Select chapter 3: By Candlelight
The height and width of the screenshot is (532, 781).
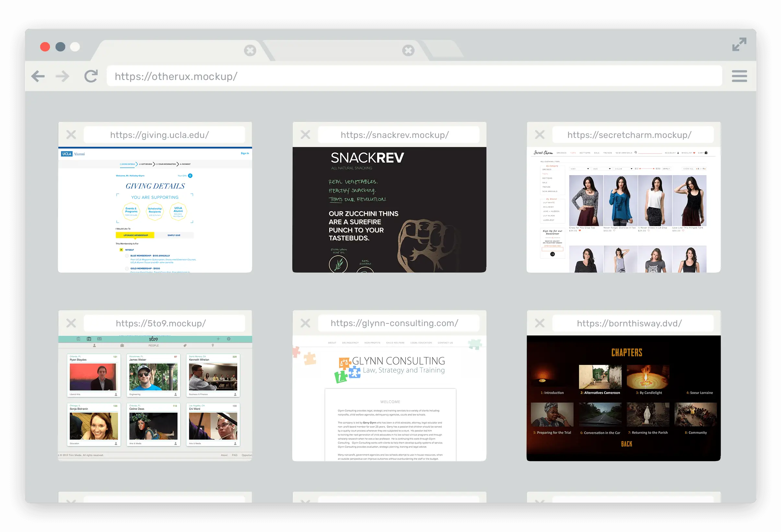tap(648, 380)
